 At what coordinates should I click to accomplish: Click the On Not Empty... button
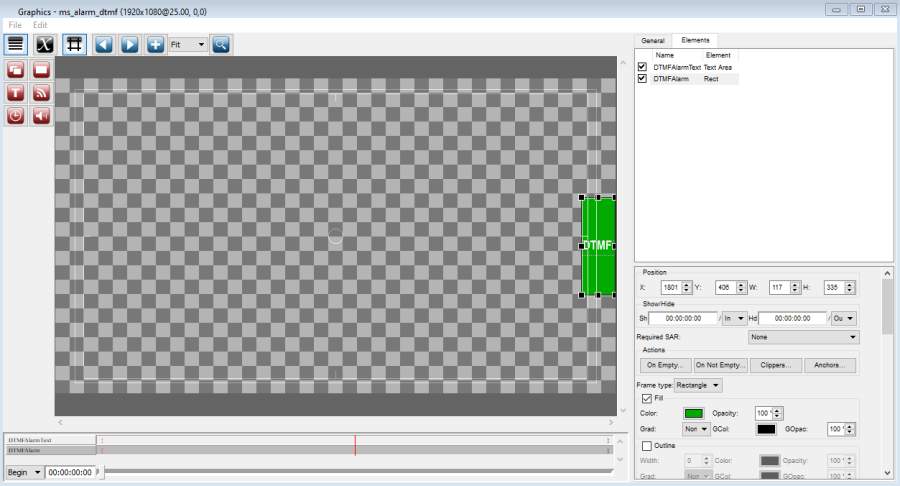[x=720, y=365]
